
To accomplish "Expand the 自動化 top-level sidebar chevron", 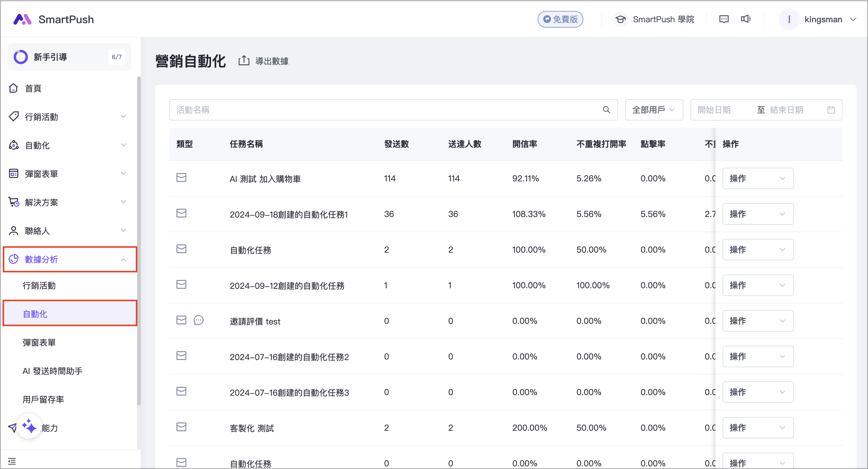I will tap(123, 145).
